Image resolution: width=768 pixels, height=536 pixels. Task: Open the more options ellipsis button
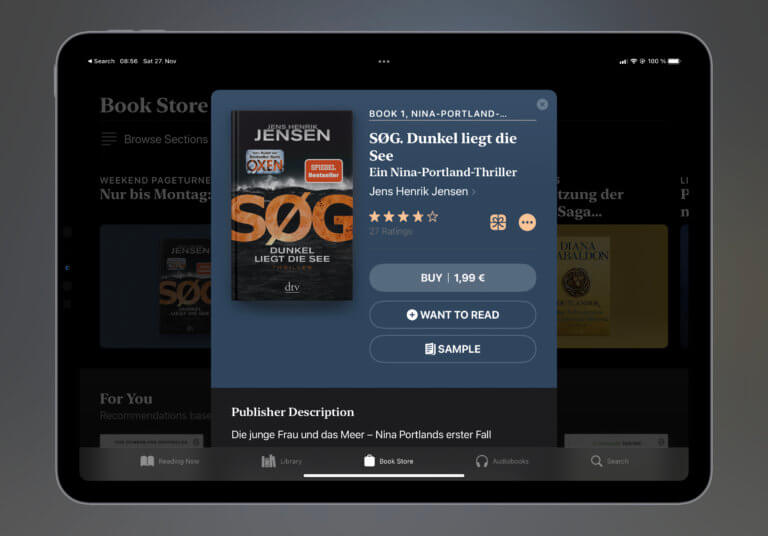pos(527,222)
